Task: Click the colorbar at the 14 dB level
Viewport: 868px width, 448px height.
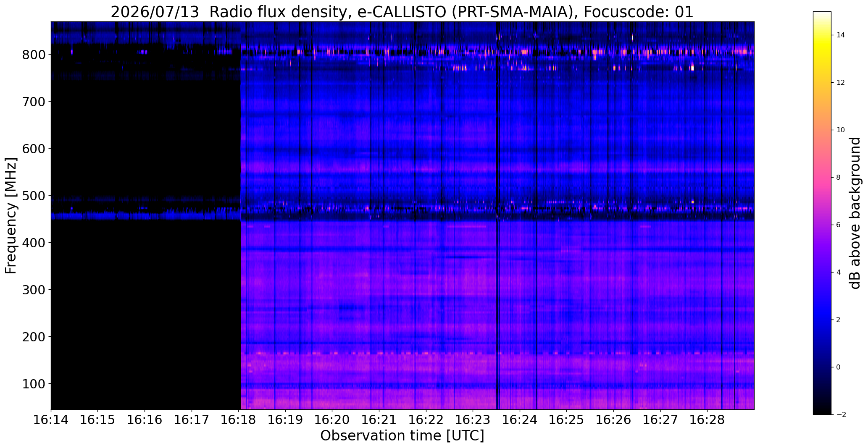Action: coord(822,35)
